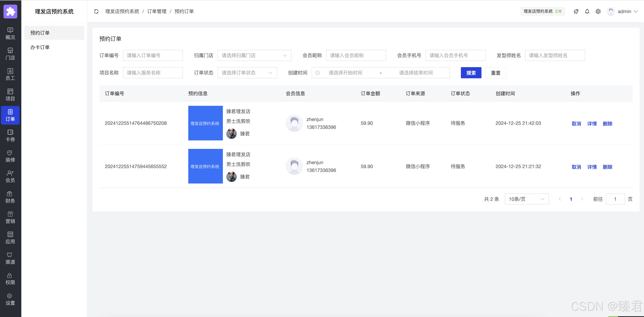Click the puzzle-piece app logo
This screenshot has height=317, width=644.
[x=10, y=12]
